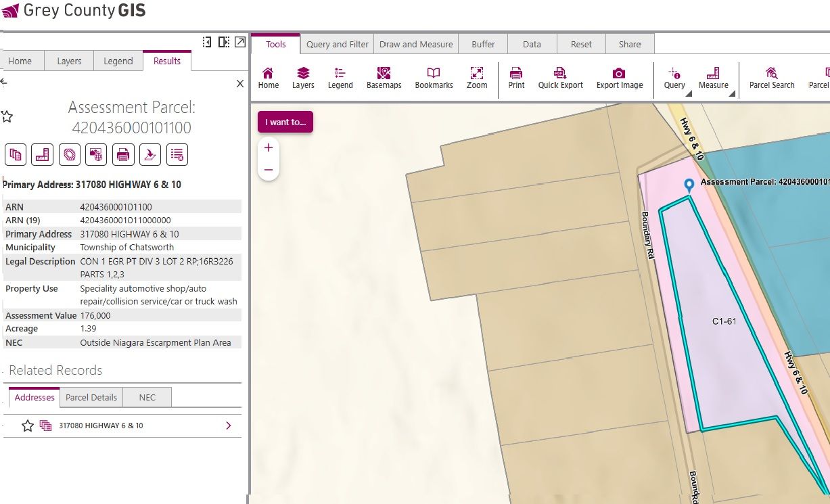
Task: Expand the Measure tool dropdown arrow
Action: 731,95
